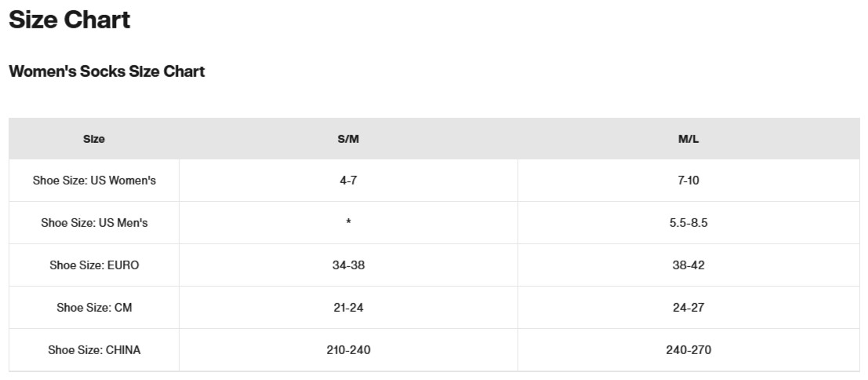Click the 21-24 CM value

point(348,308)
